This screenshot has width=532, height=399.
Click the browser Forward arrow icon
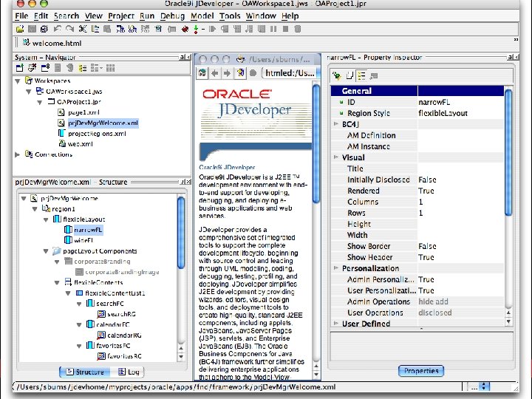[227, 73]
